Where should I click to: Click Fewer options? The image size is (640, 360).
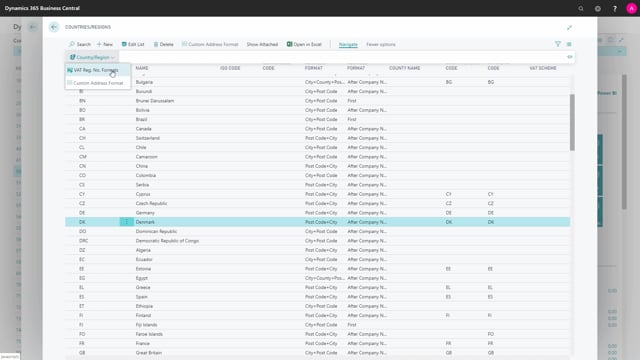[x=380, y=44]
